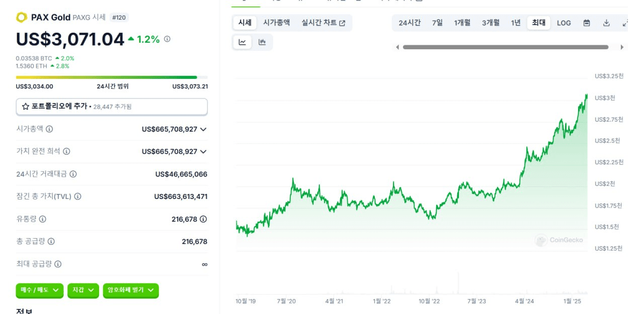This screenshot has height=314, width=644.
Task: Open the 지갑 dropdown
Action: point(83,290)
